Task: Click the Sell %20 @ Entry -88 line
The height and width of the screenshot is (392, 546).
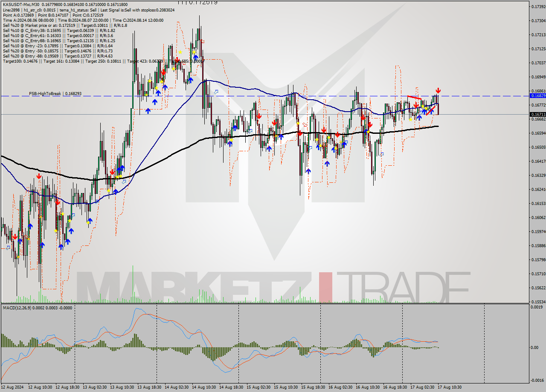Action: (58, 56)
